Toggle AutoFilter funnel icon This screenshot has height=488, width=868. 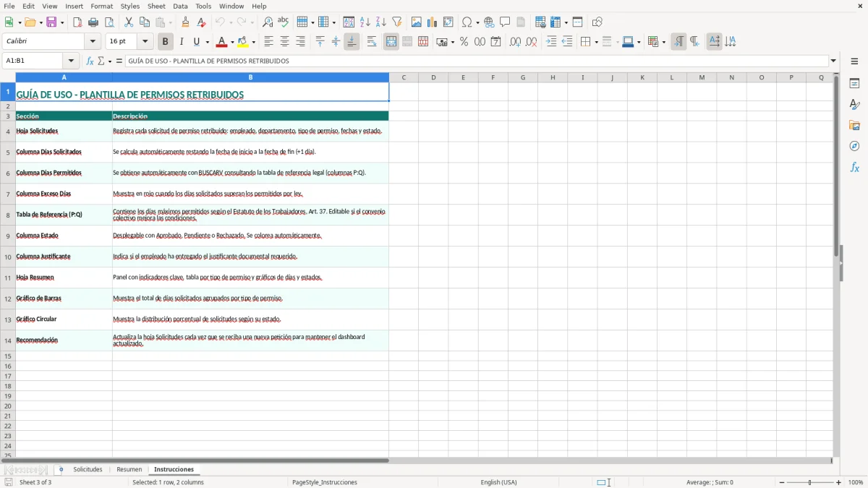pos(396,22)
